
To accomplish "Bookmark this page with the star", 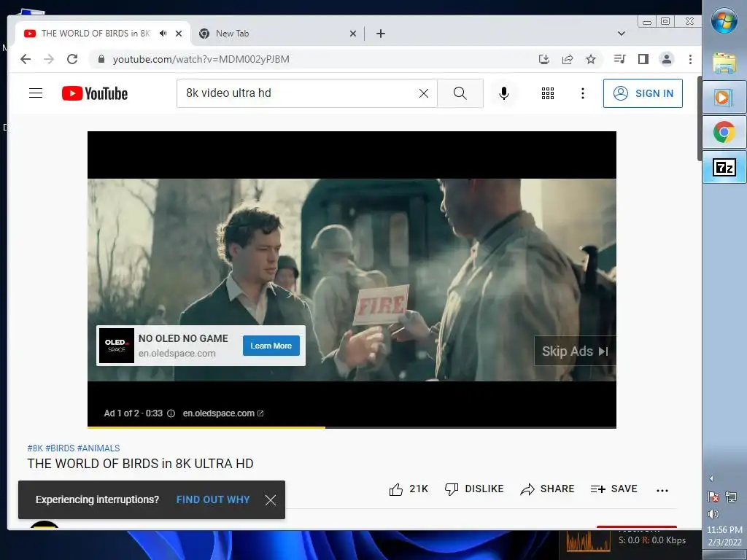I will (x=591, y=59).
